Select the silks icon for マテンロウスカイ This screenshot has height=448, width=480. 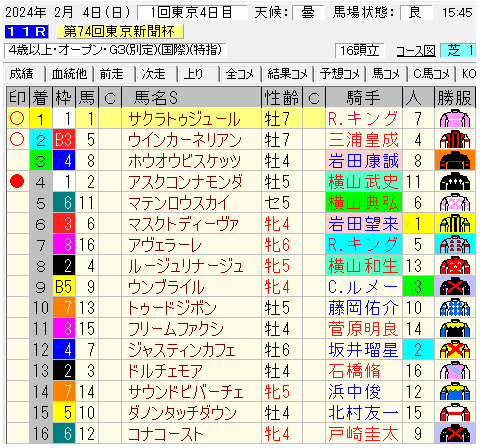point(455,203)
